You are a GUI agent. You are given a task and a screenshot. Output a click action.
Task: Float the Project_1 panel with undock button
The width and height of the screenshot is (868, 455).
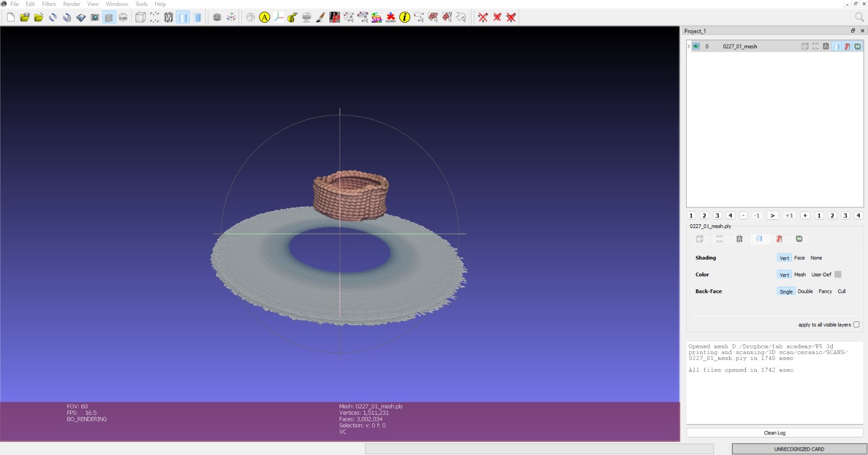pyautogui.click(x=853, y=31)
